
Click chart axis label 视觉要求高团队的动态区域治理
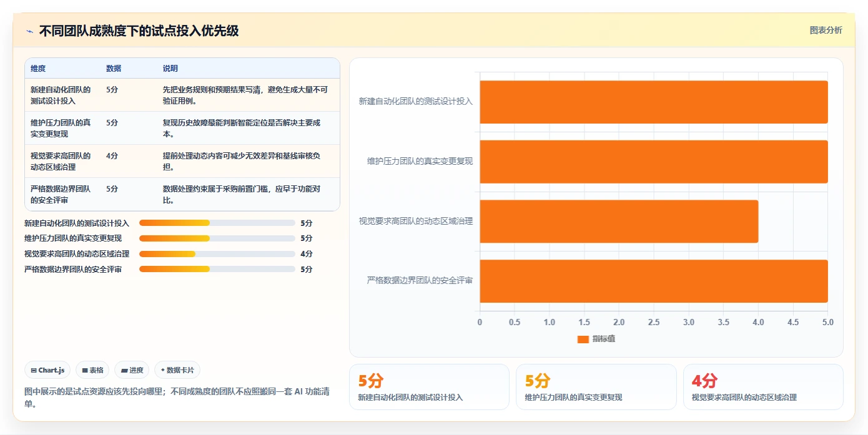click(416, 221)
